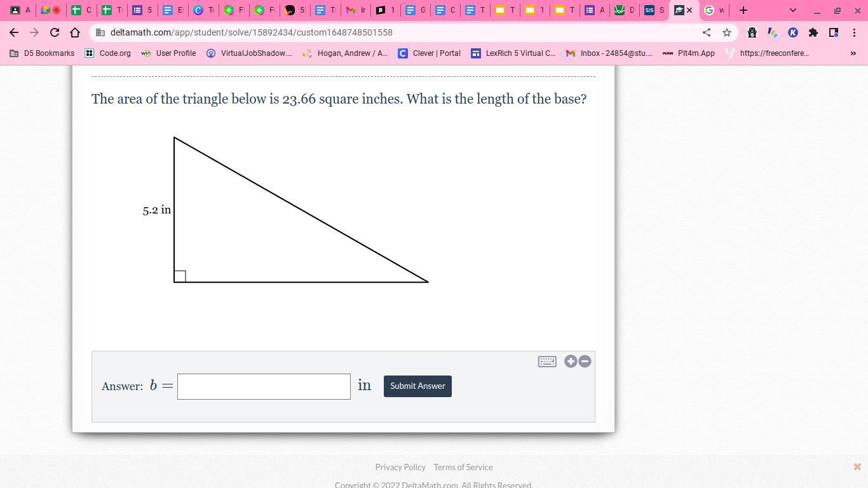This screenshot has width=868, height=488.
Task: Open the on-screen math keyboard icon
Action: pyautogui.click(x=547, y=362)
